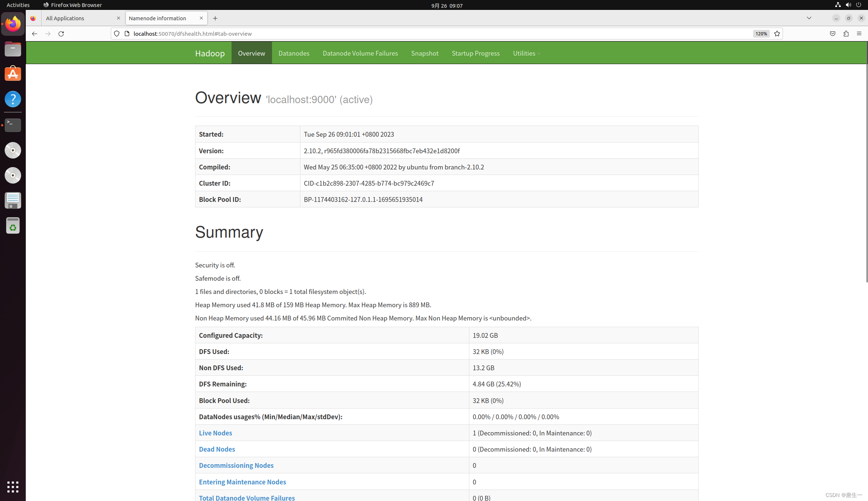Open the Help dock icon
Screen dimensions: 868x501
13,99
